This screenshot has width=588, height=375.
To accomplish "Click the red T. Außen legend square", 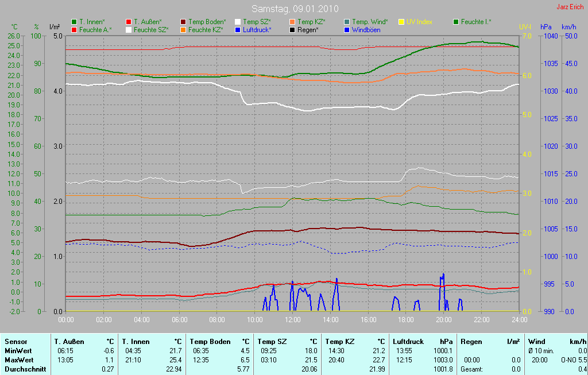I will (129, 22).
